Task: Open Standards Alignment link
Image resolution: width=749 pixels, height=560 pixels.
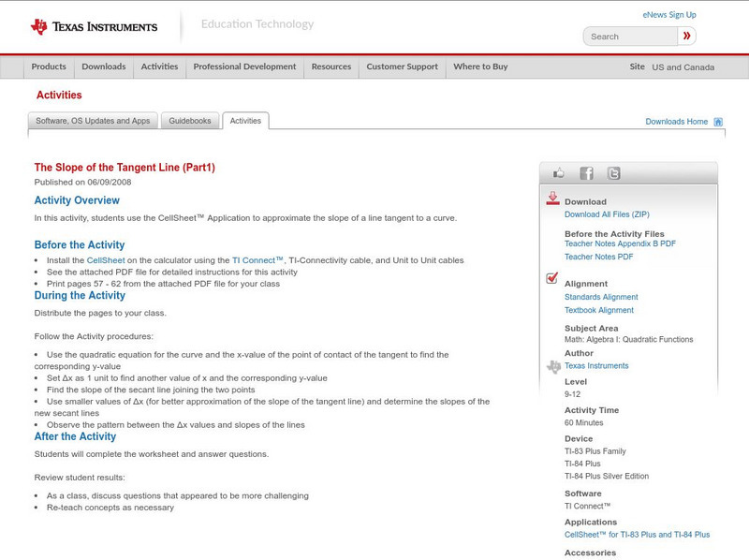Action: pyautogui.click(x=601, y=297)
